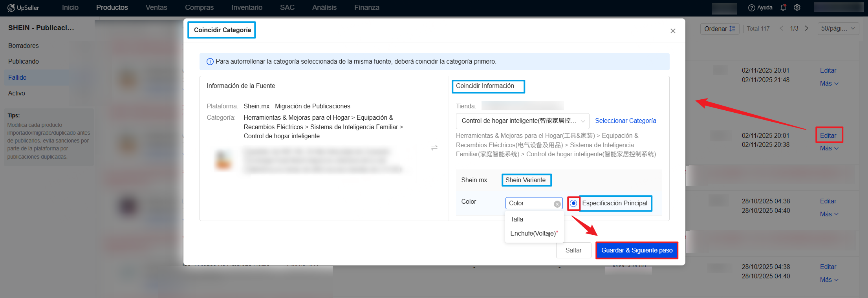
Task: Open the notifications bell
Action: pos(783,7)
